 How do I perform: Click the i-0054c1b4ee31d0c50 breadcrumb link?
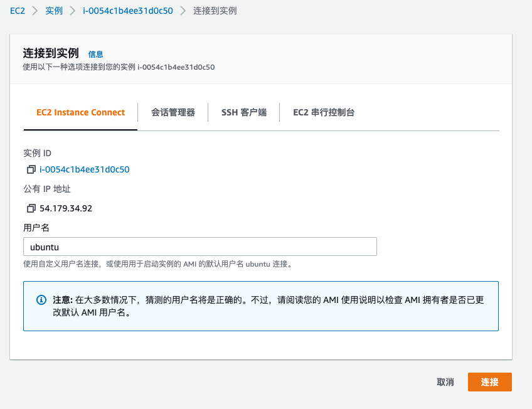click(127, 11)
